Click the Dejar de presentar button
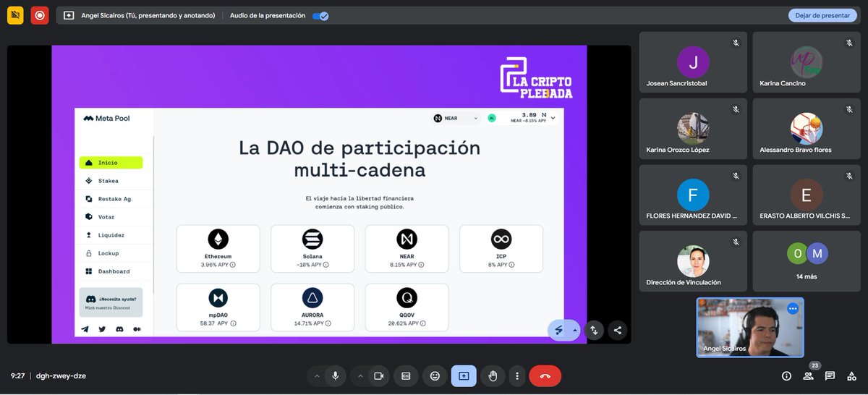Image resolution: width=868 pixels, height=395 pixels. (822, 15)
